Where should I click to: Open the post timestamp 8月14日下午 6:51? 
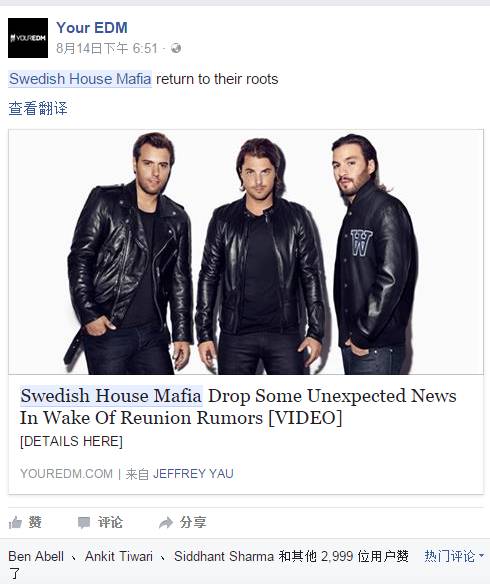107,48
